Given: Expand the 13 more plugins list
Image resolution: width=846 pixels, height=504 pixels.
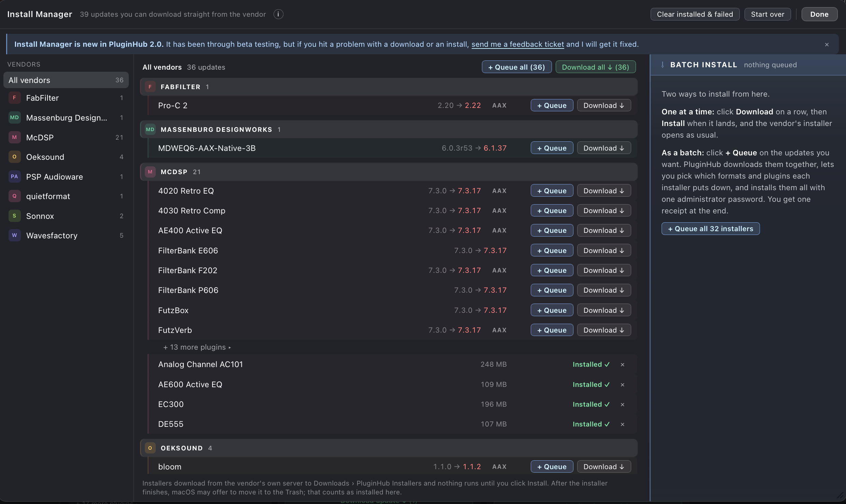Looking at the screenshot, I should coord(197,347).
